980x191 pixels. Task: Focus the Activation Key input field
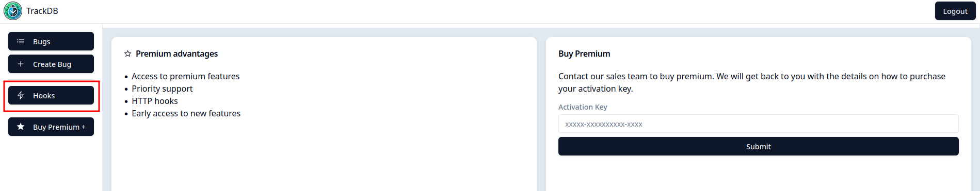click(x=758, y=124)
